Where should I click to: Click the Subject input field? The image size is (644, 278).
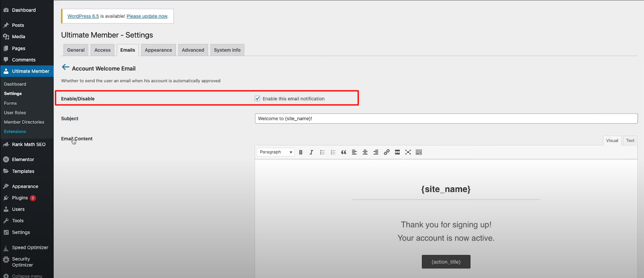pos(446,118)
